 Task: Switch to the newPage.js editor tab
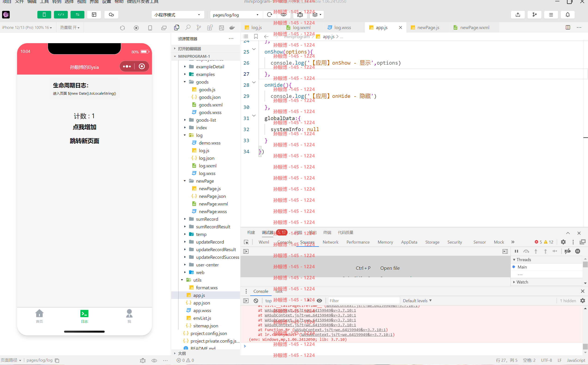[428, 27]
